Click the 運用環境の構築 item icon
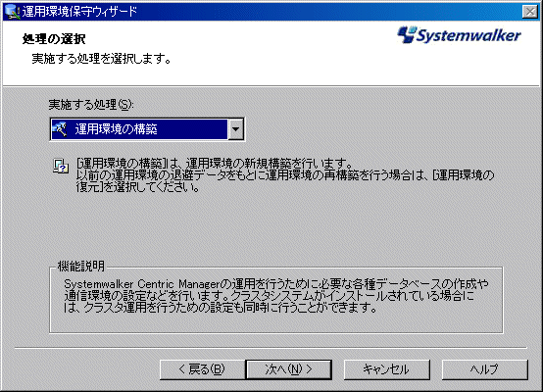The height and width of the screenshot is (392, 543). pos(60,129)
